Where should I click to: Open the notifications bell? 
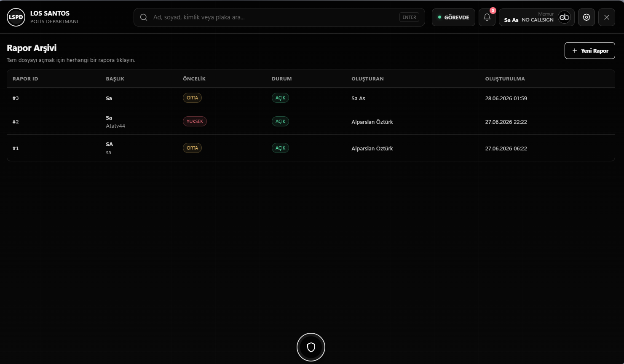point(487,17)
